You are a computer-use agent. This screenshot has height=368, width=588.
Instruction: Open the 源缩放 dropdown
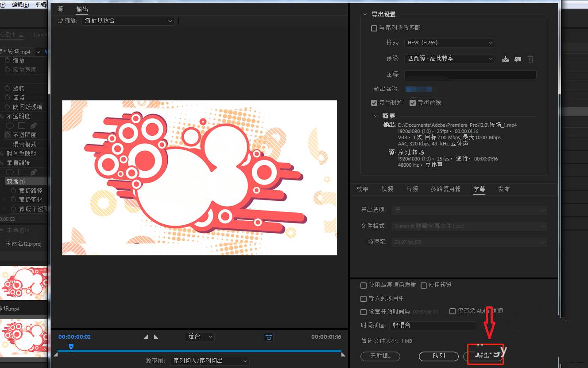tap(128, 21)
